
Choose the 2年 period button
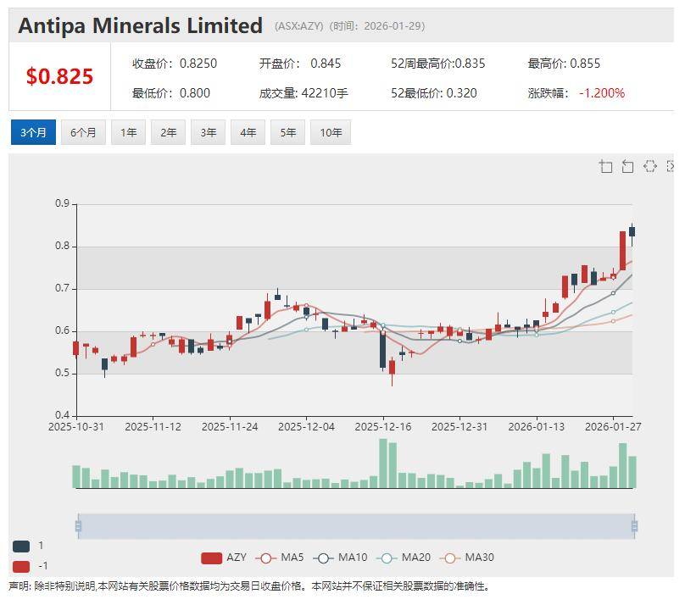pos(168,132)
